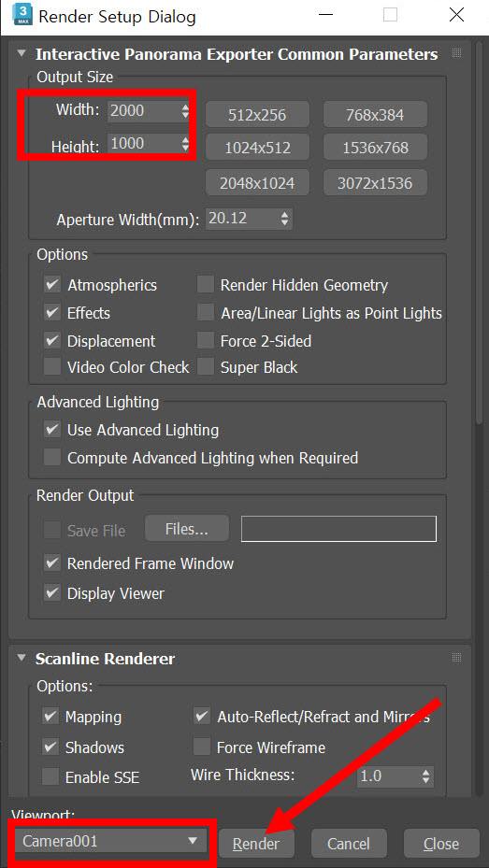Click the Cancel button

[x=349, y=843]
